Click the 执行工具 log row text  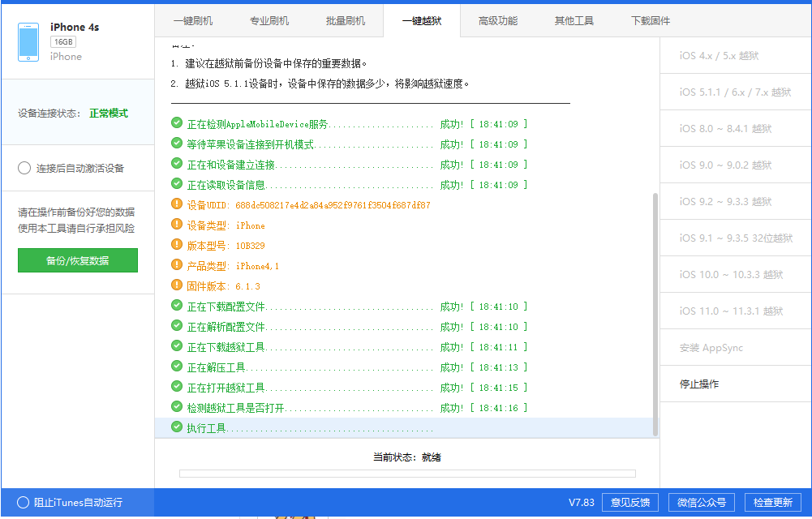pos(206,428)
